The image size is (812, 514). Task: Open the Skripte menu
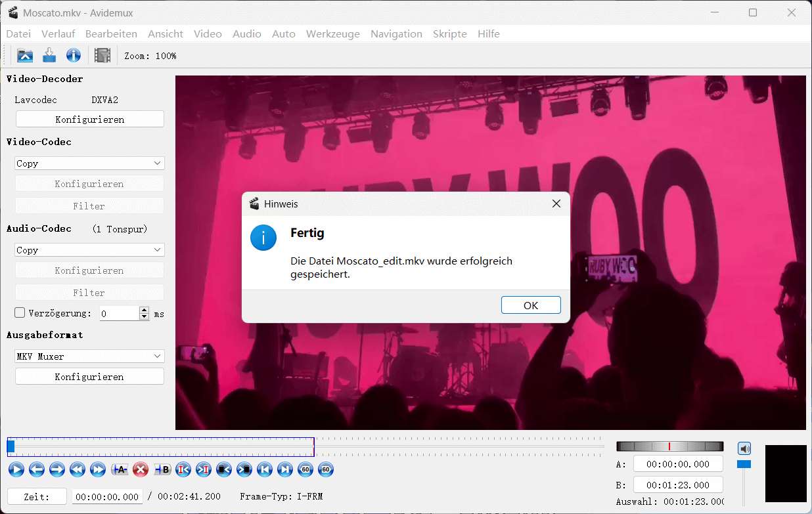coord(450,34)
